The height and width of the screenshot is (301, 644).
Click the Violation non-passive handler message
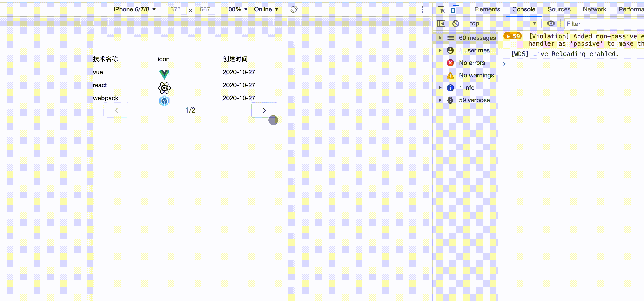point(586,40)
